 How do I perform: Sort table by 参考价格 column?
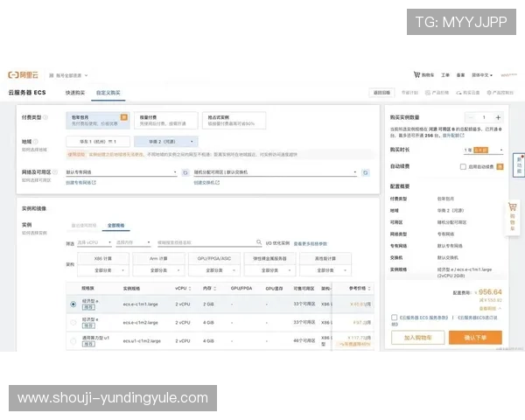[x=369, y=289]
